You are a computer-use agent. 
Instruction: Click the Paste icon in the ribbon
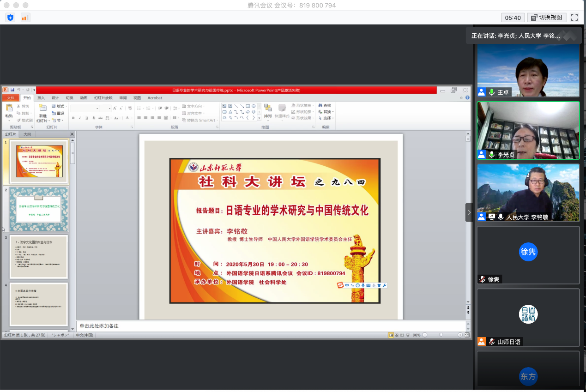coord(9,110)
